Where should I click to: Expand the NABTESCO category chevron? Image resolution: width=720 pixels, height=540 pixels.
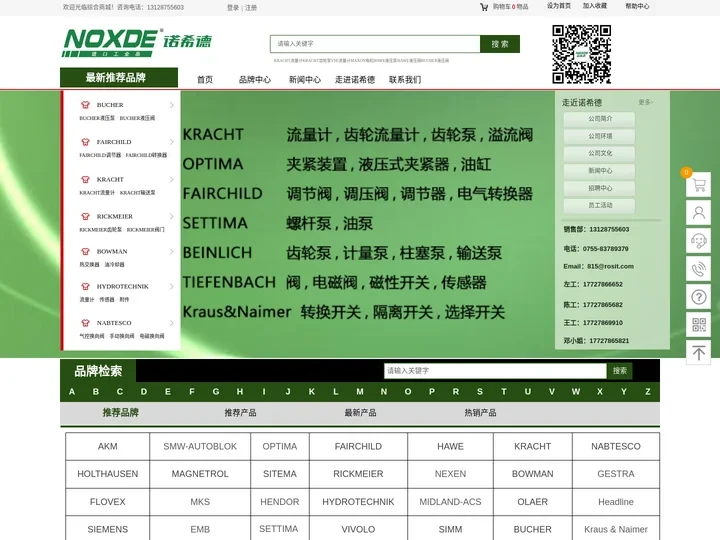[171, 323]
